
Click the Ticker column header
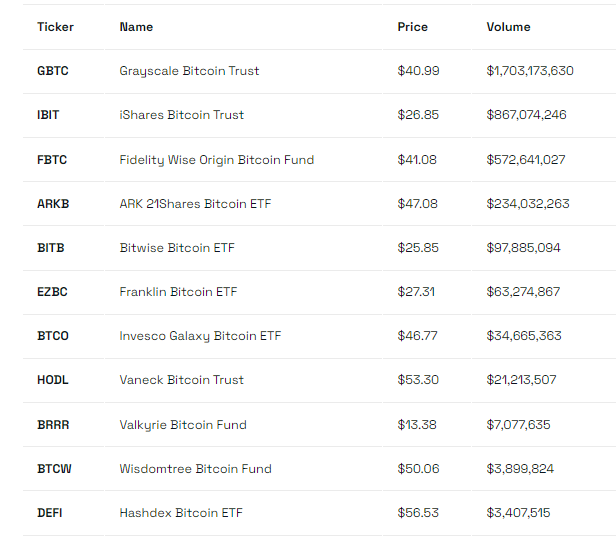click(x=55, y=27)
